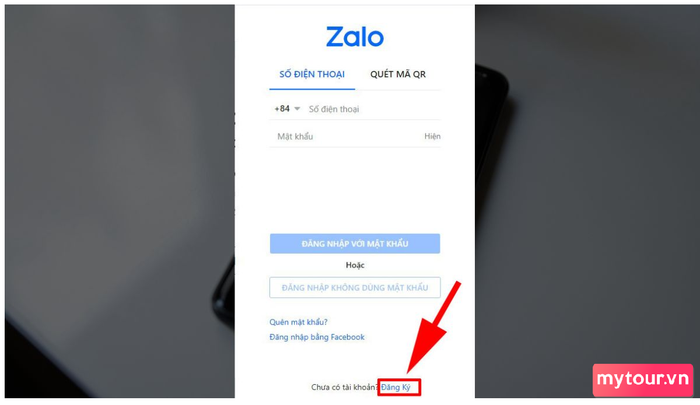Open the +84 country code selector
Image resolution: width=700 pixels, height=405 pixels.
point(287,109)
